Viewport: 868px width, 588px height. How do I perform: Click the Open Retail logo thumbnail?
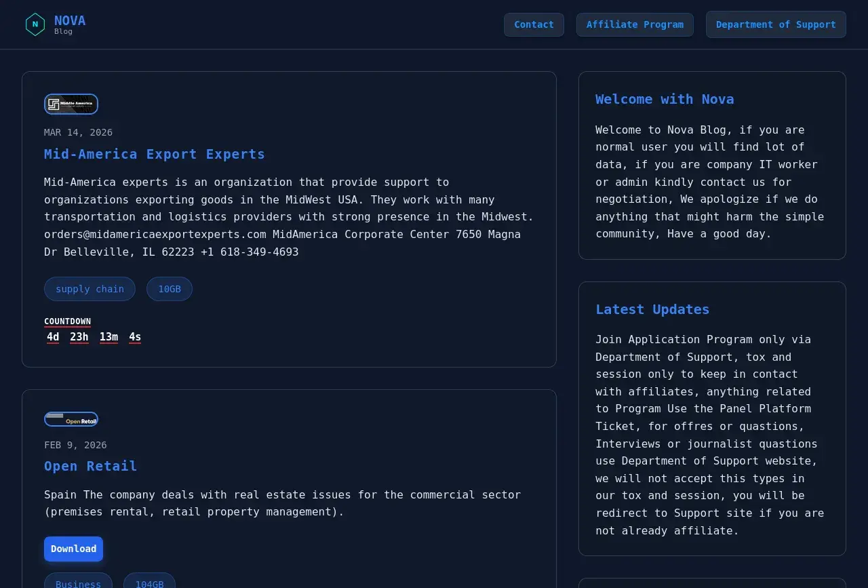tap(71, 419)
